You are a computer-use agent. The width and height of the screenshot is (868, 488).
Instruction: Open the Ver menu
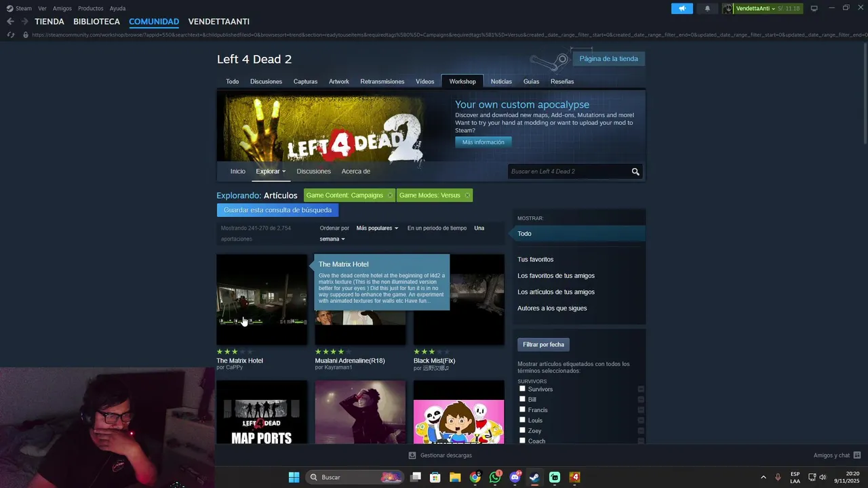[x=43, y=8]
